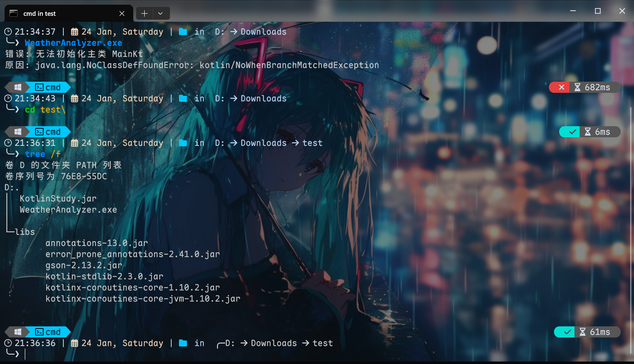Click the plus button to open a new tab

tap(144, 13)
